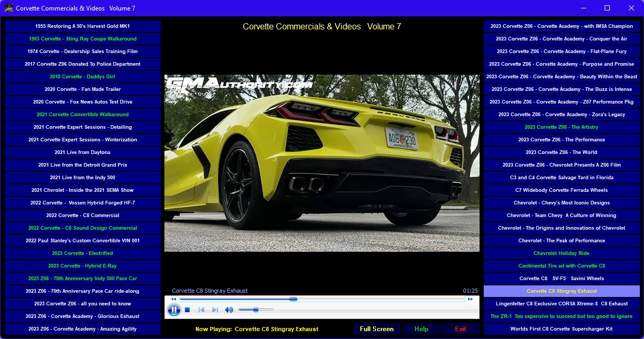Play Team Chevy A Culture of Winning
The image size is (644, 339).
tap(562, 215)
